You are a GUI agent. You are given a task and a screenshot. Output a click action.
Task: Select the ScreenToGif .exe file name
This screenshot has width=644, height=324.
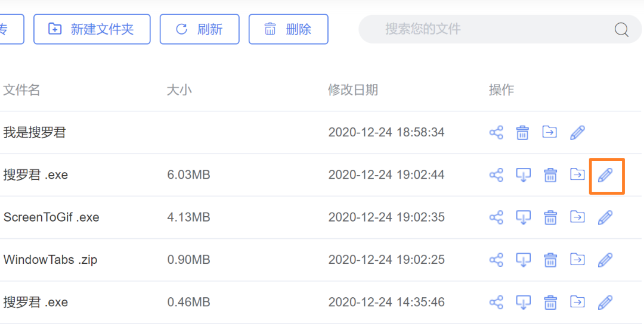(51, 217)
